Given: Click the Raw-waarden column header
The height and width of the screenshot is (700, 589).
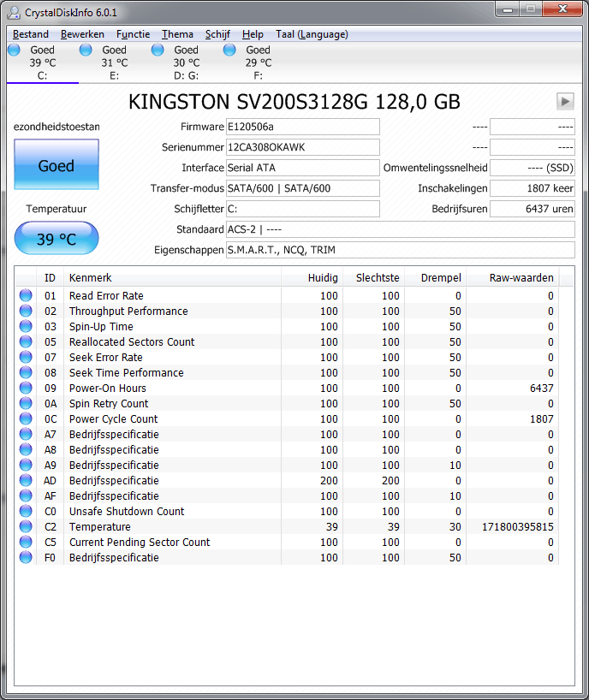Looking at the screenshot, I should 513,277.
